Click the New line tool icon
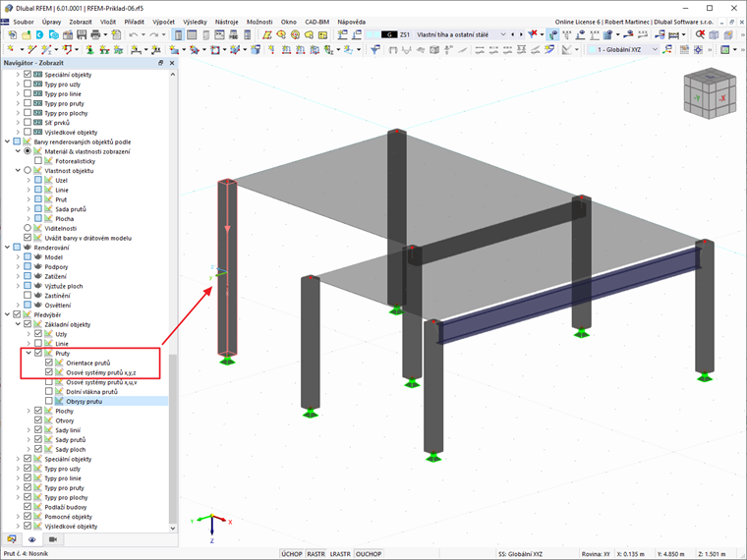747x560 pixels. tap(31, 49)
